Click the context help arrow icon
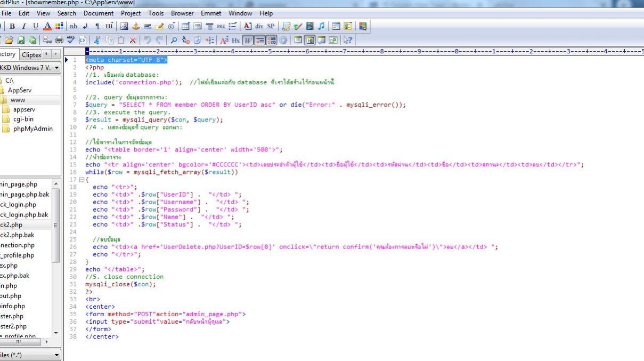Image resolution: width=644 pixels, height=361 pixels. click(347, 40)
